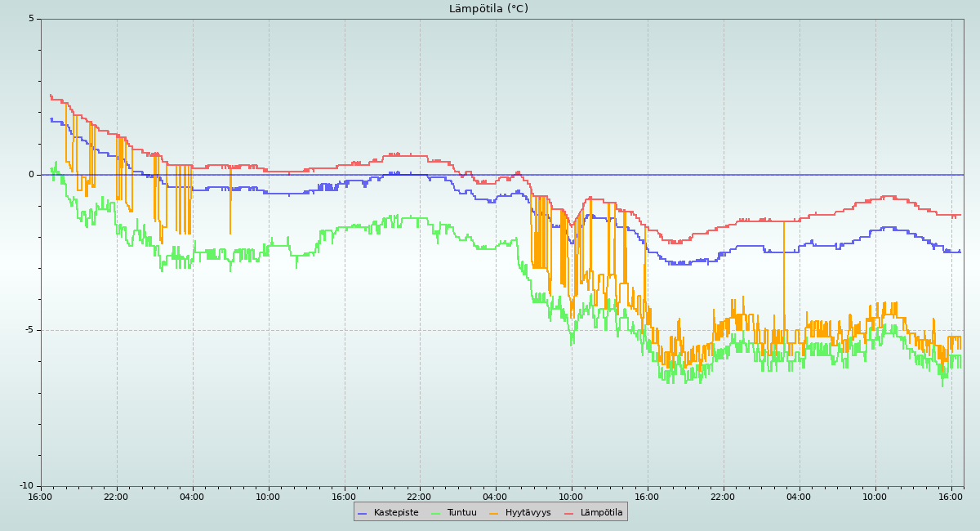980x531 pixels.
Task: Click the first 04:00 time axis label
Action: [x=192, y=497]
